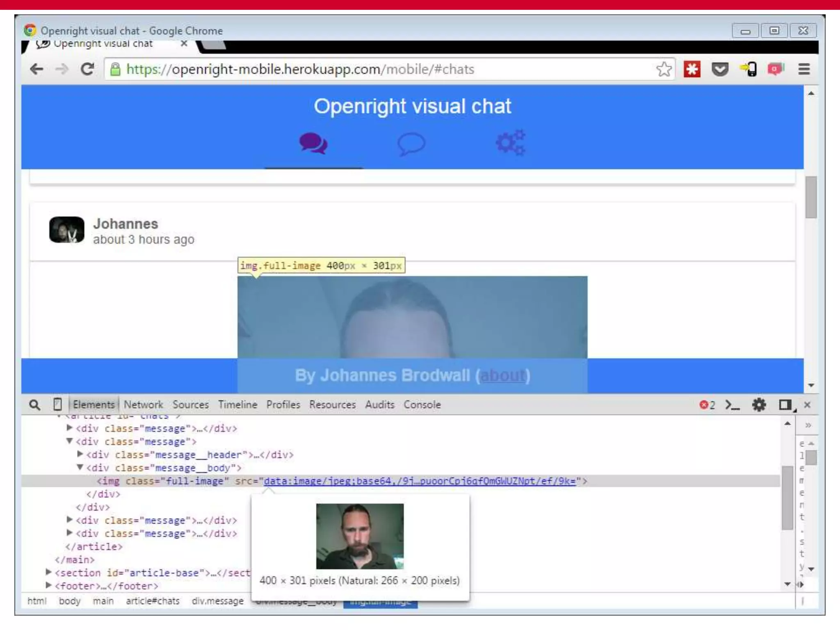Click the single speech bubble icon
Screen dimensions: 840x630
tap(411, 143)
